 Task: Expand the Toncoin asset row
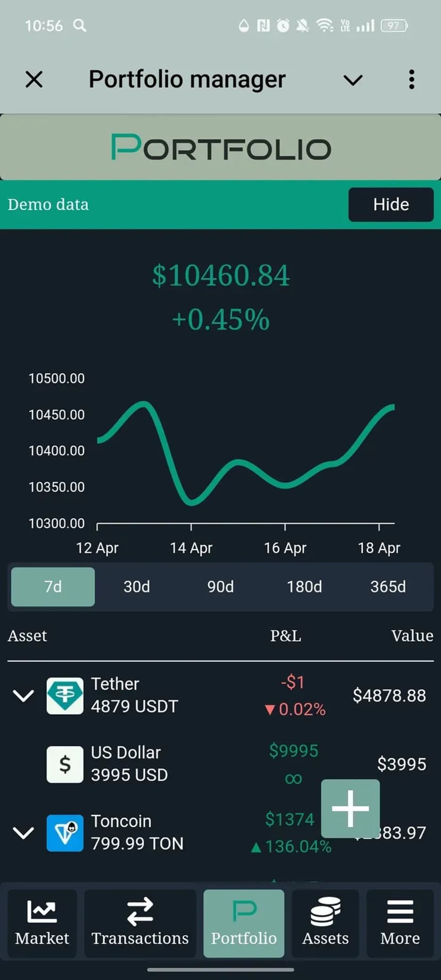[x=23, y=833]
